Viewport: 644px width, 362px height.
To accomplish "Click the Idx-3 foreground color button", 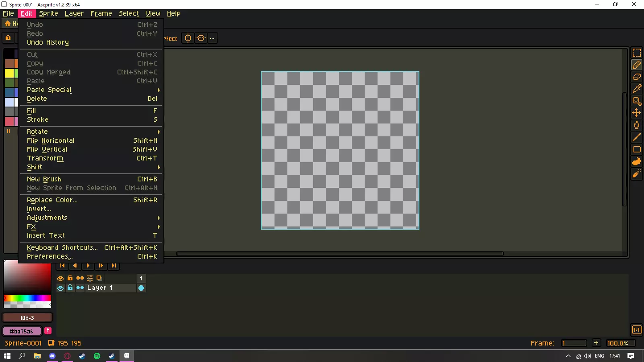I will point(27,318).
